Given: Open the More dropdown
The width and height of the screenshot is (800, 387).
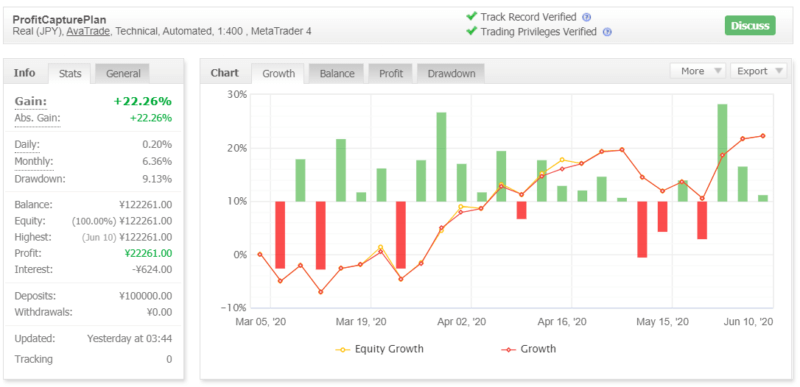Looking at the screenshot, I should [x=697, y=71].
